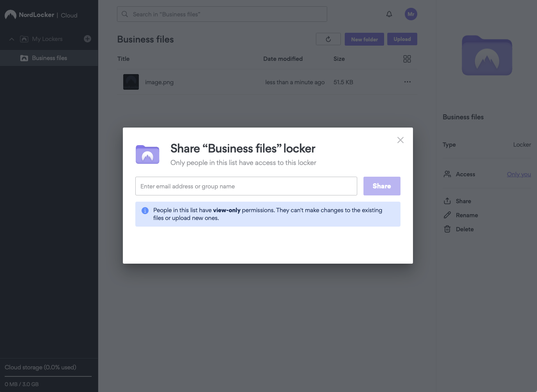Image resolution: width=537 pixels, height=392 pixels.
Task: Open the user profile avatar menu
Action: pyautogui.click(x=411, y=14)
